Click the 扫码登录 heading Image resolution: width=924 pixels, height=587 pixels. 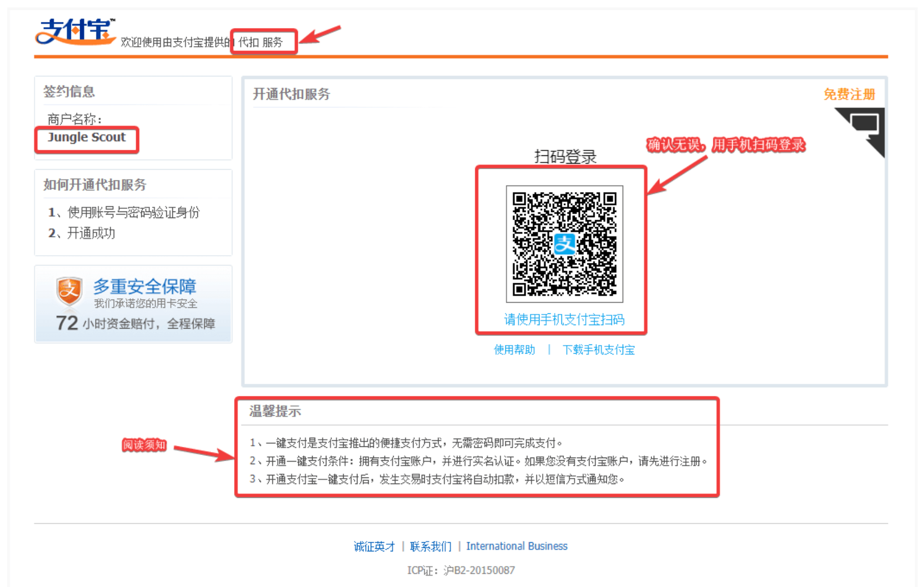coord(565,156)
